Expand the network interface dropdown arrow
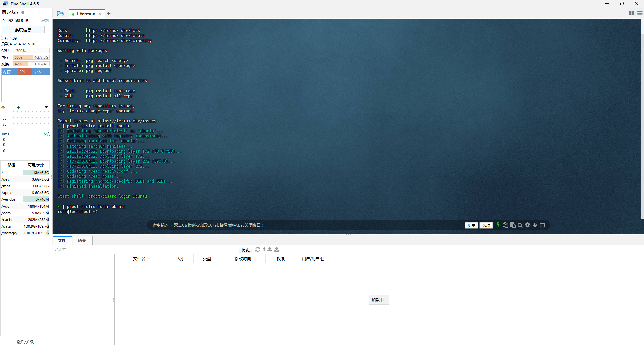 tap(46, 107)
